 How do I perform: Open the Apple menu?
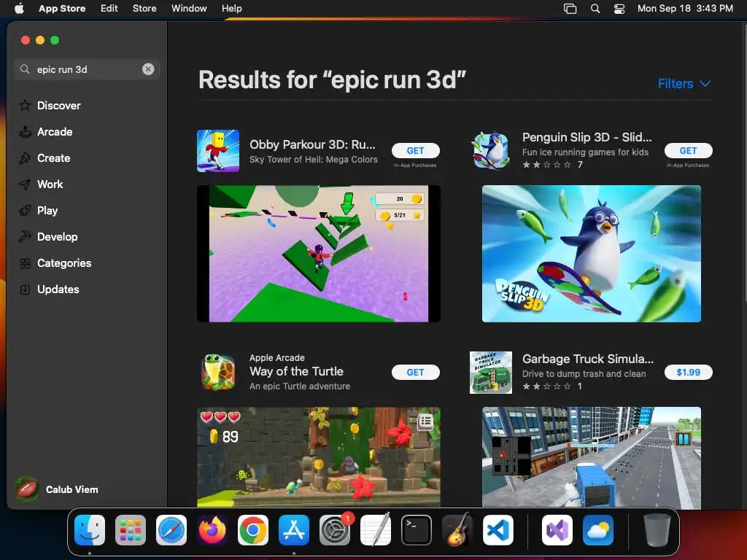click(x=19, y=8)
